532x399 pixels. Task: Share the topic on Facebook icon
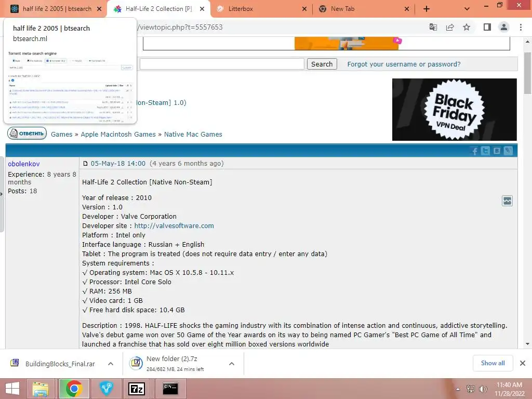coord(475,151)
